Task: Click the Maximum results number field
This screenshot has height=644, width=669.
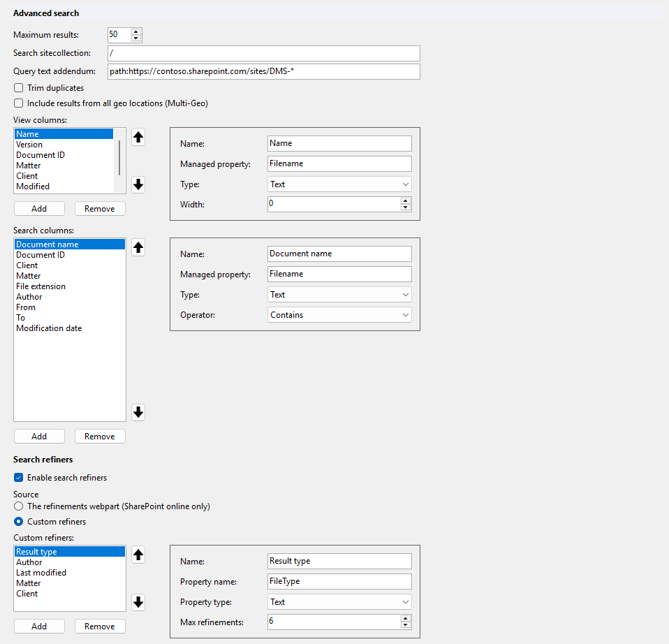Action: [119, 35]
